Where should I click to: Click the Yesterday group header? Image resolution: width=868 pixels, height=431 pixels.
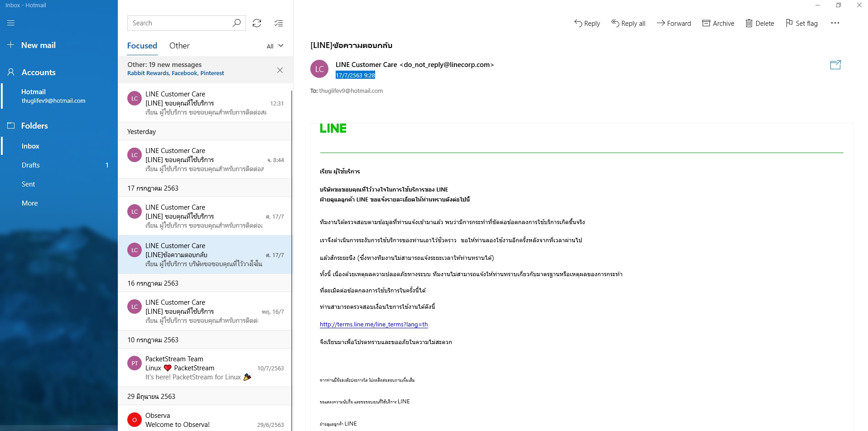click(x=205, y=131)
